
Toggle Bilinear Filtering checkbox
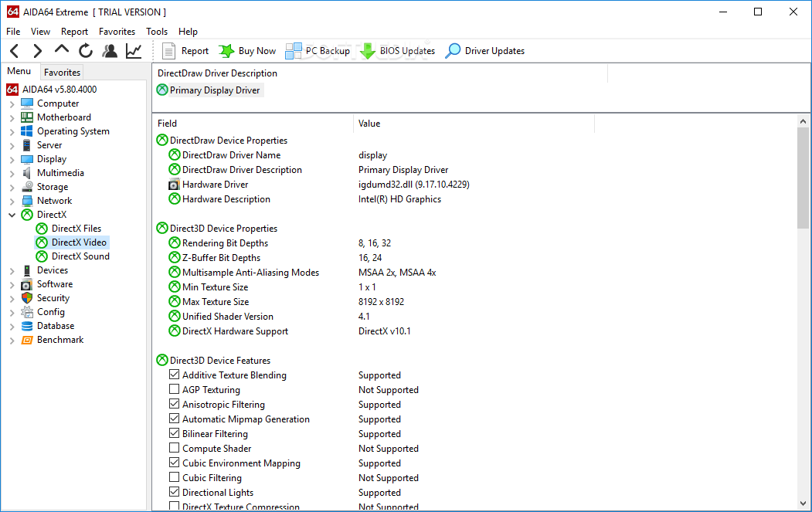[175, 432]
